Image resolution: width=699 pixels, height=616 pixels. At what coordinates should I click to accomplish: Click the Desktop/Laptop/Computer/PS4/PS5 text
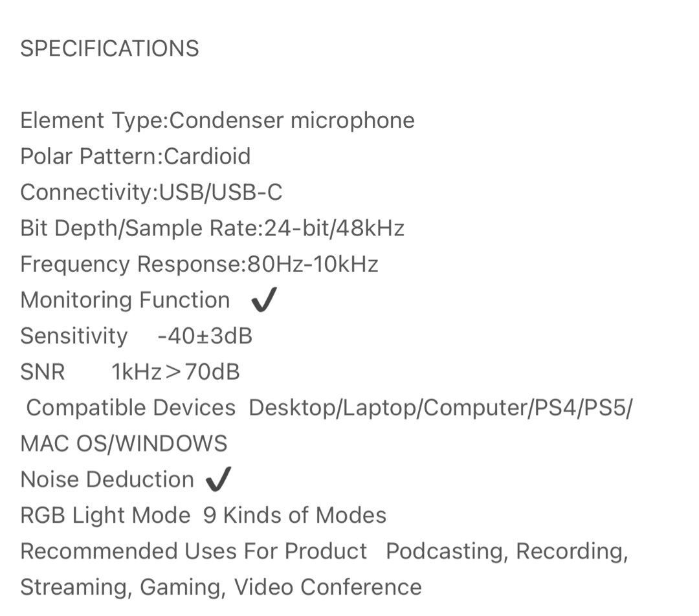coord(441,408)
